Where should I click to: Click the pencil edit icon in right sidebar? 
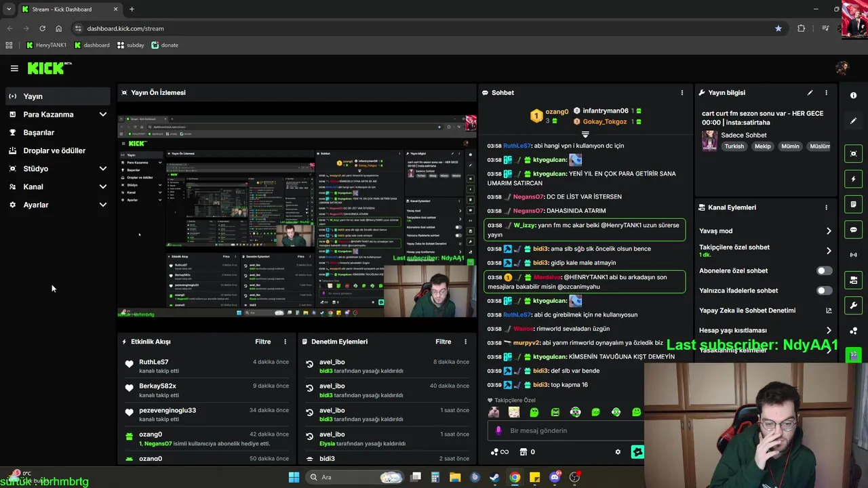[853, 121]
